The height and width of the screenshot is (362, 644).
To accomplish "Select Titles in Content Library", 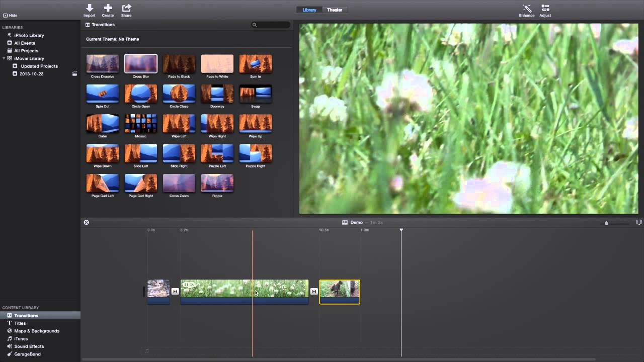I will coord(20,323).
